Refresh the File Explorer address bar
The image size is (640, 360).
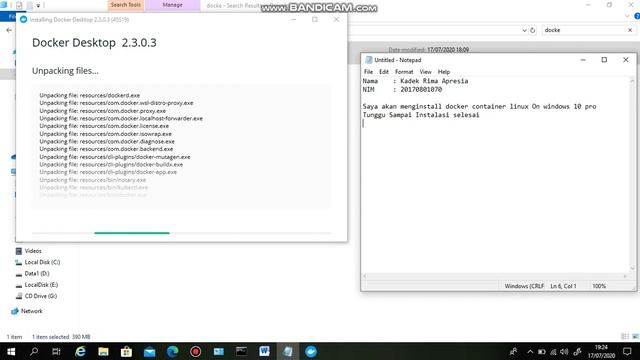[x=533, y=30]
